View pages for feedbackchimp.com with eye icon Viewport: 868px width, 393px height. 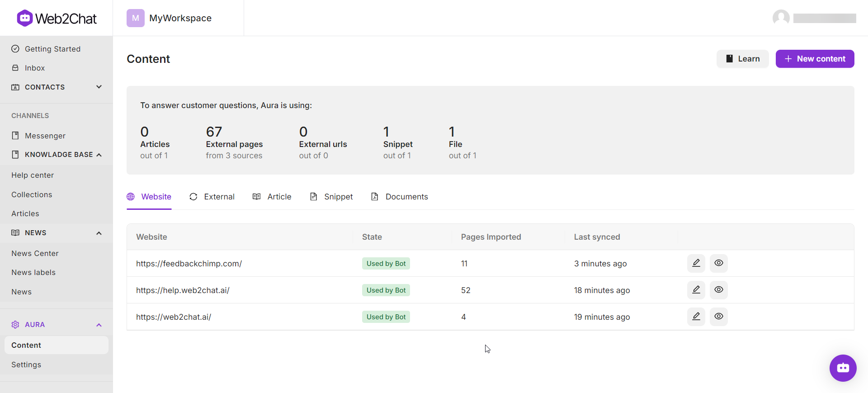click(x=719, y=263)
